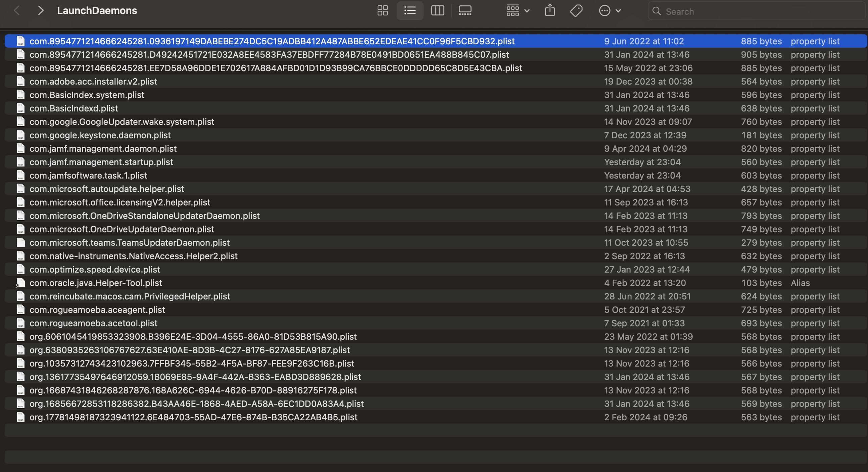Click the file icon of com.microsoft.teams.TeamsUpdaterDaemon.plist
This screenshot has height=472, width=868.
(20, 242)
